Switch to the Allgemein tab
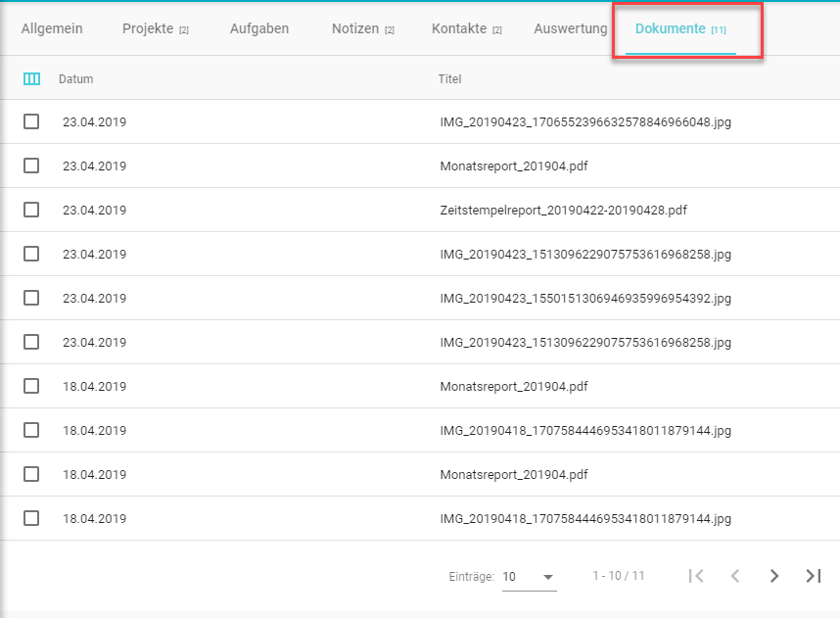This screenshot has height=618, width=840. (52, 28)
